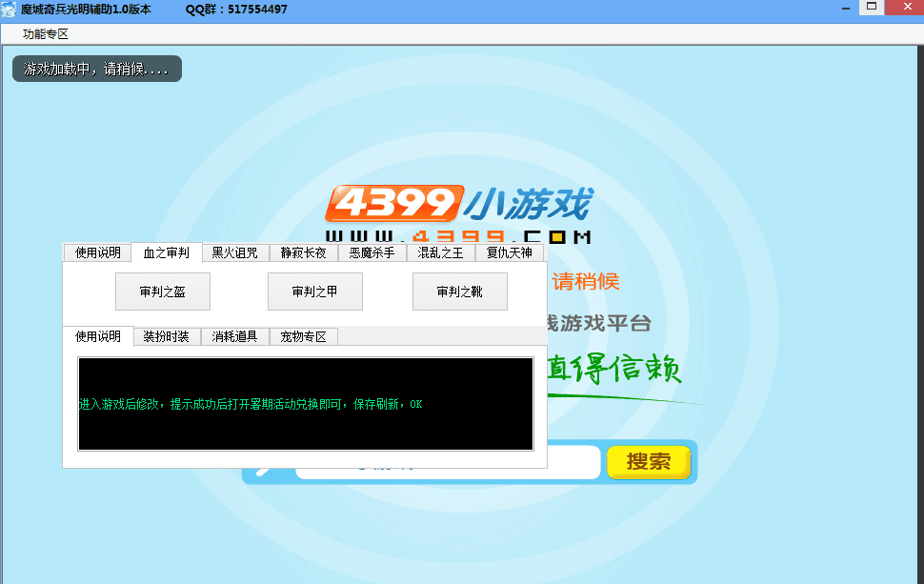Click the yellow 搜索 button
Screen dimensions: 924x584
tap(649, 461)
